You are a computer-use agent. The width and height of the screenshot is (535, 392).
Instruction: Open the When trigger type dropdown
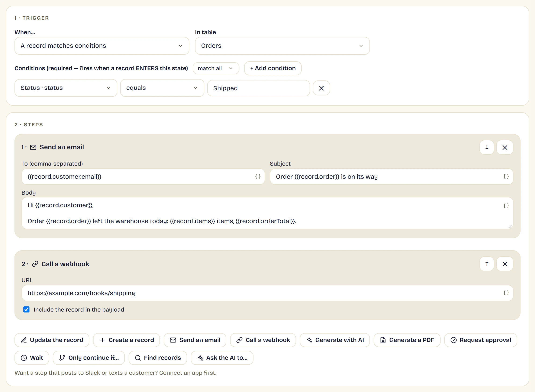click(x=102, y=46)
